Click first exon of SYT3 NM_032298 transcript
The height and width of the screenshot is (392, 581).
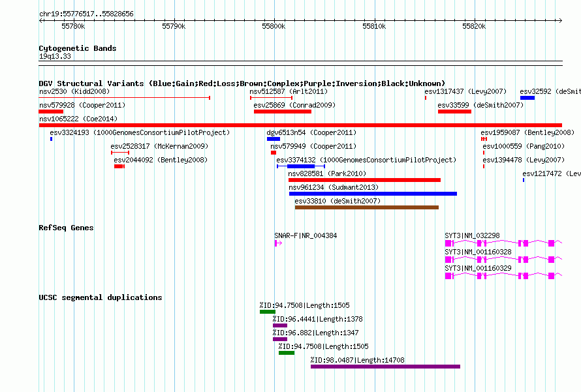click(x=448, y=243)
